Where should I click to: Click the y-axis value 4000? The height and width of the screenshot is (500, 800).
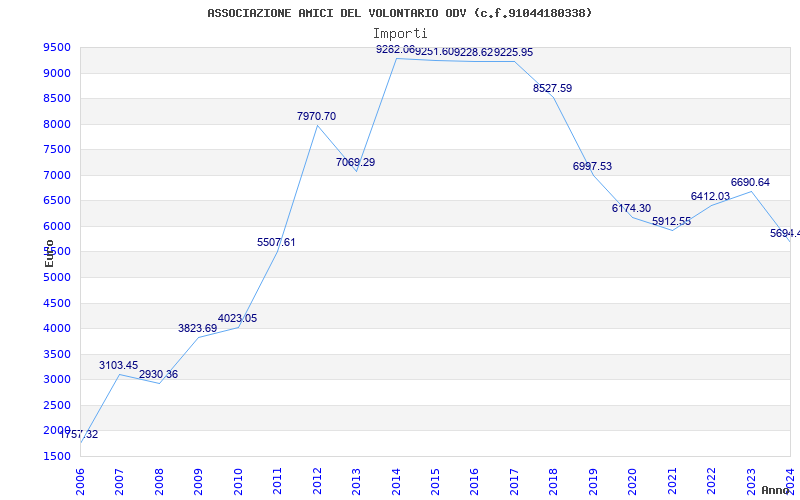pos(59,329)
